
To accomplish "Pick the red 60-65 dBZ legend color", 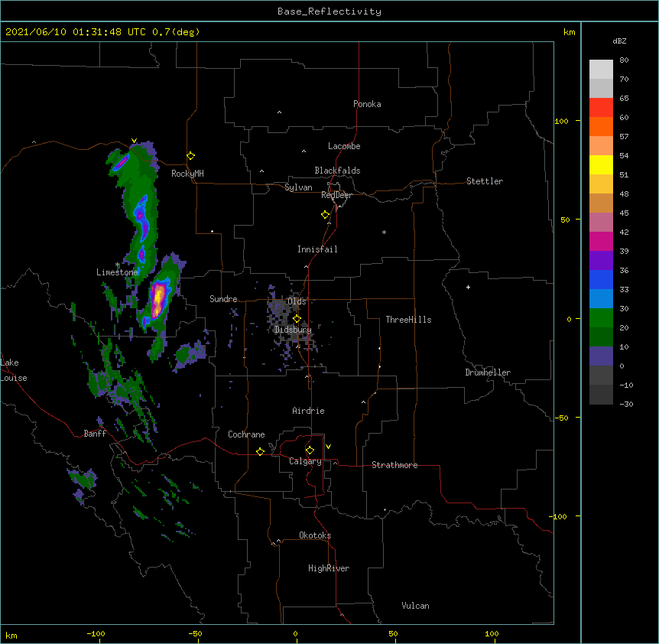I will pyautogui.click(x=601, y=107).
